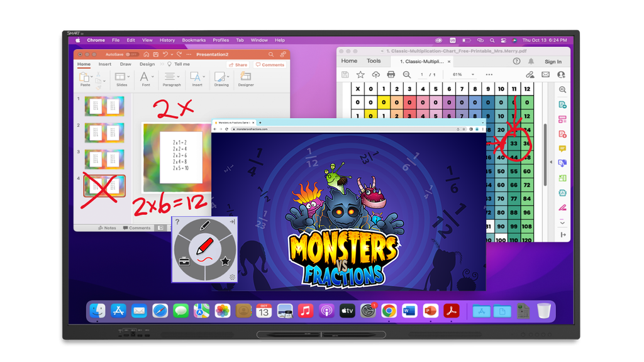The image size is (644, 362).
Task: Open settings gear in SMART ink toolbar
Action: tap(232, 277)
